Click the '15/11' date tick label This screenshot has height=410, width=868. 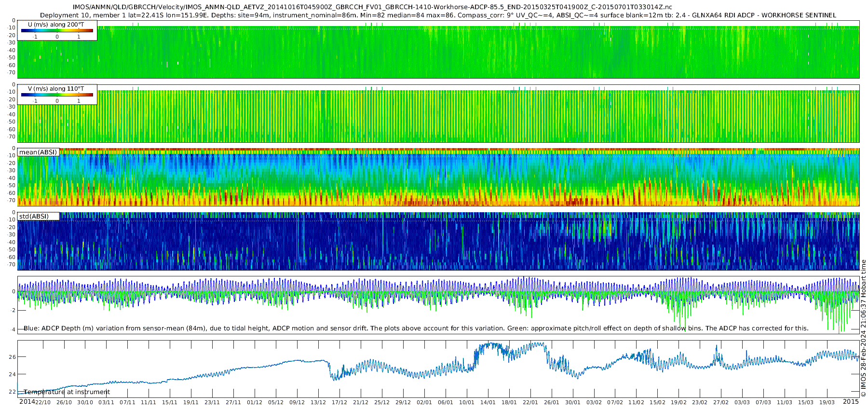170,402
